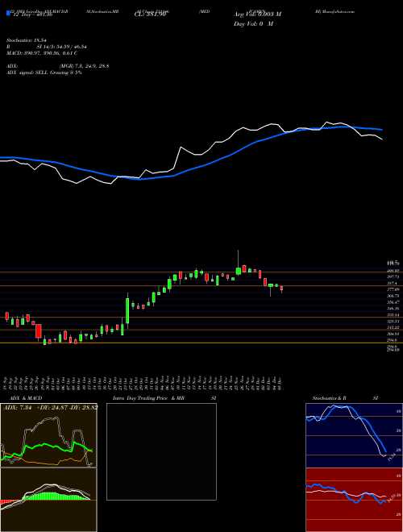Viewport: 403px width, 532px height.
Task: Click the 'ADX signal: SELL Growing @ 5%' text
Action: click(x=44, y=73)
